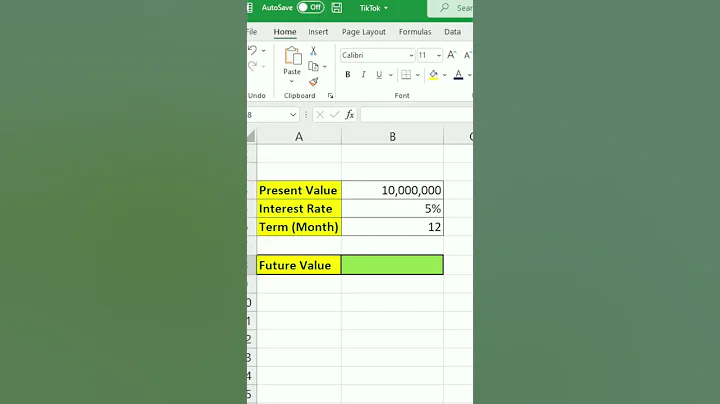
Task: Toggle Bold formatting
Action: (348, 74)
